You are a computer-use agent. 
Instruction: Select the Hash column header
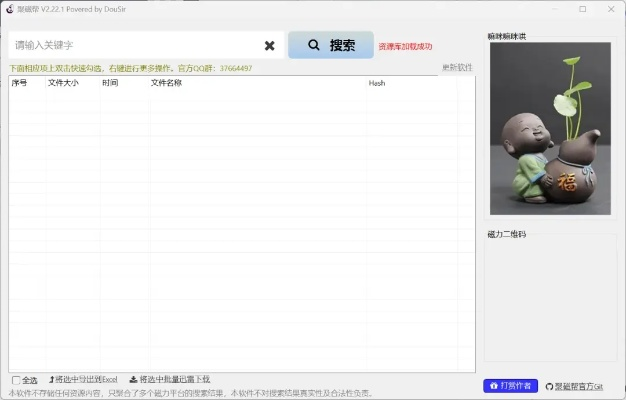(377, 83)
